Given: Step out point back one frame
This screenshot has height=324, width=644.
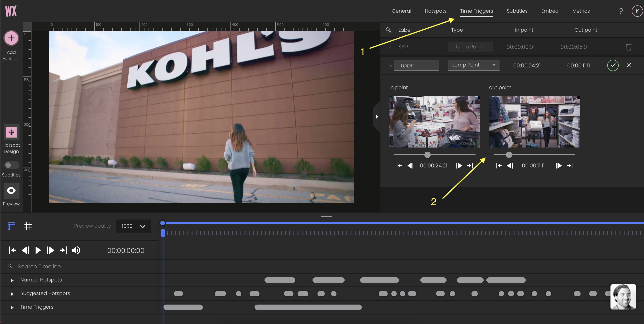Looking at the screenshot, I should [x=510, y=166].
